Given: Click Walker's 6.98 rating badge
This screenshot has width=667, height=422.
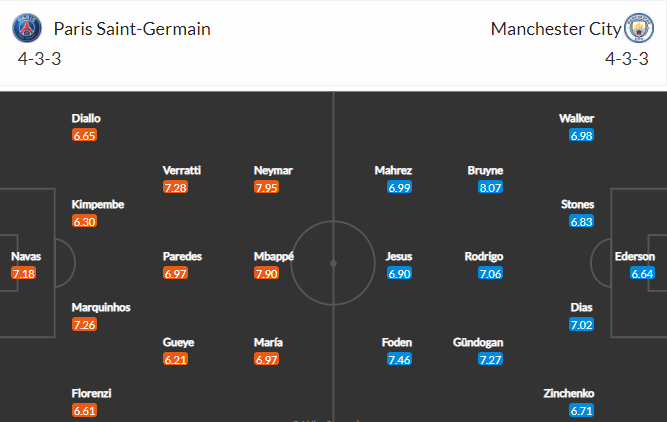Looking at the screenshot, I should (x=581, y=135).
